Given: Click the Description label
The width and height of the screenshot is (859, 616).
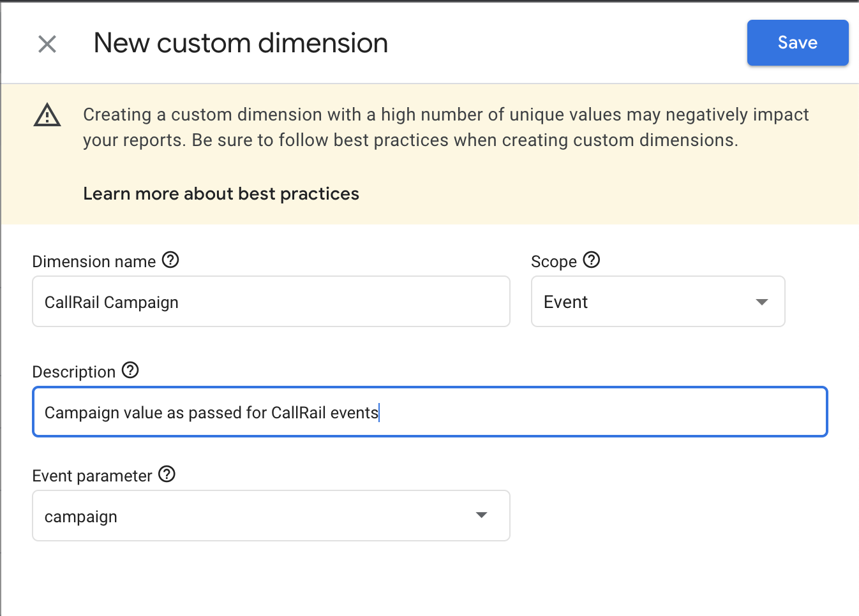Looking at the screenshot, I should tap(74, 372).
